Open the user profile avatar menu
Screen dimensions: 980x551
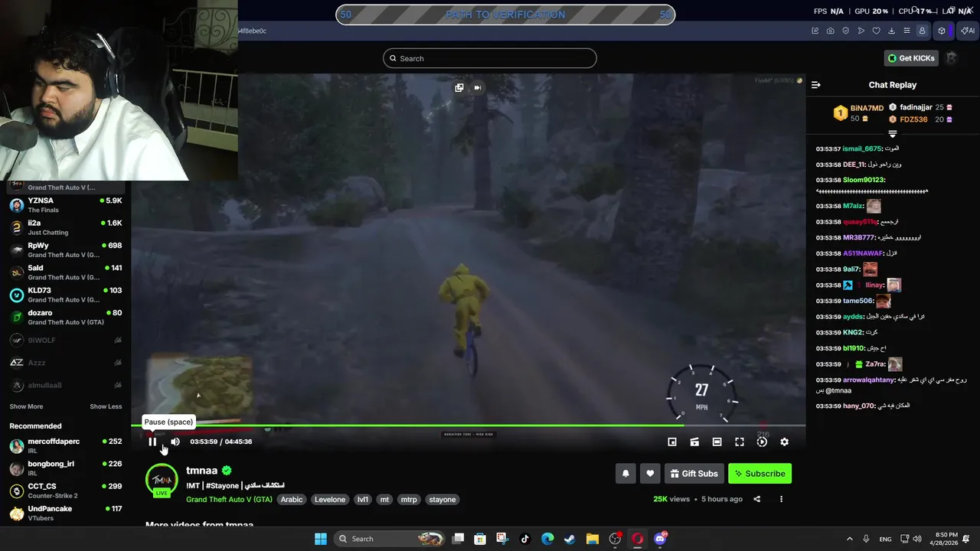coord(952,58)
